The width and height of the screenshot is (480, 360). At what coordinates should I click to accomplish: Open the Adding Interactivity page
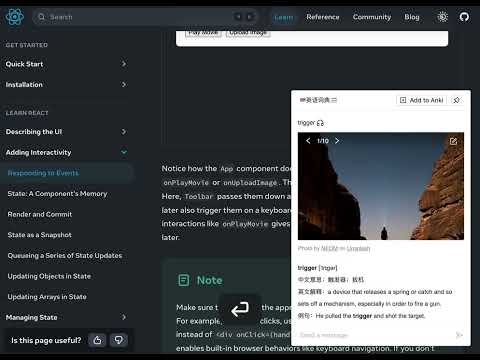tap(38, 152)
